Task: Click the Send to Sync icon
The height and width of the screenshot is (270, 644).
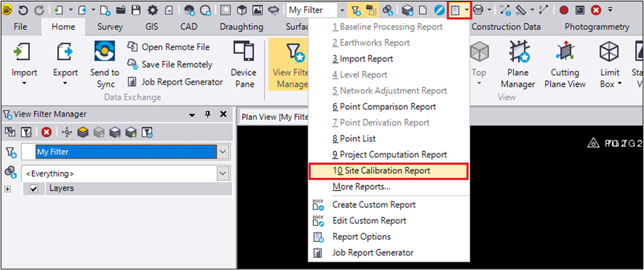Action: click(x=105, y=50)
